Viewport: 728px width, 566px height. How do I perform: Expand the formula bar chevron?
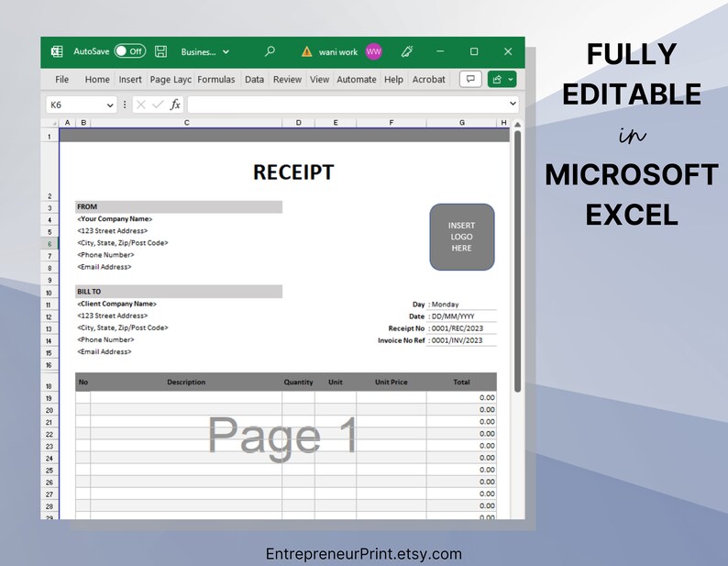[513, 104]
